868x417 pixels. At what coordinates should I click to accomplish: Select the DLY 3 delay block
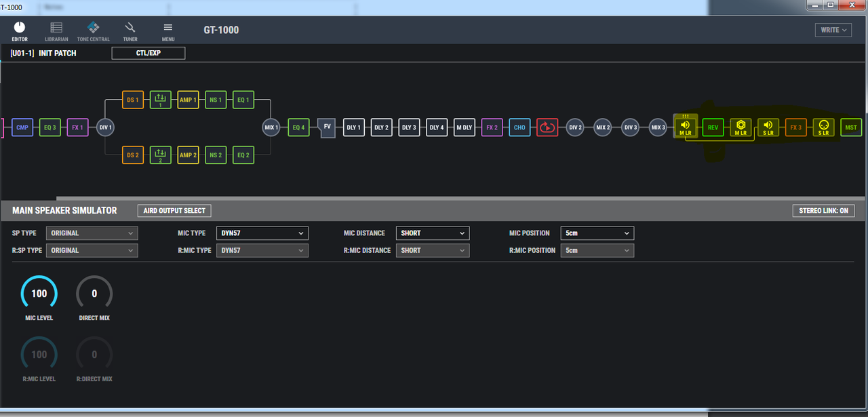(x=409, y=127)
